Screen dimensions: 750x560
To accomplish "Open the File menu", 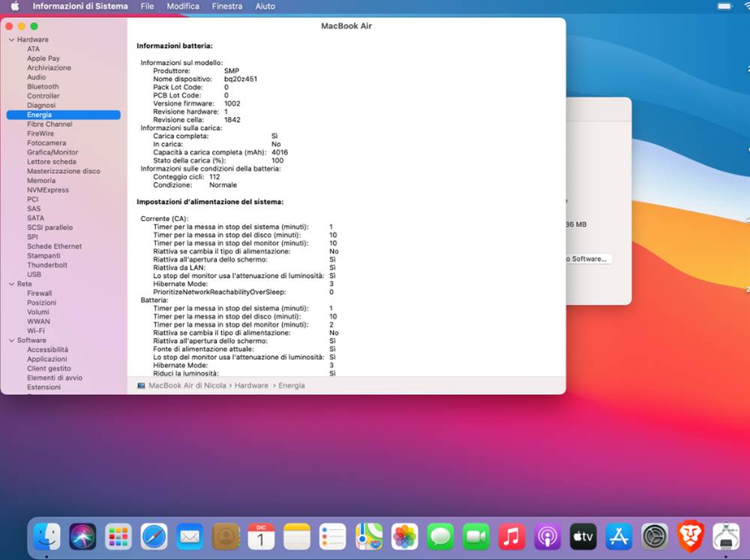I will coord(147,6).
